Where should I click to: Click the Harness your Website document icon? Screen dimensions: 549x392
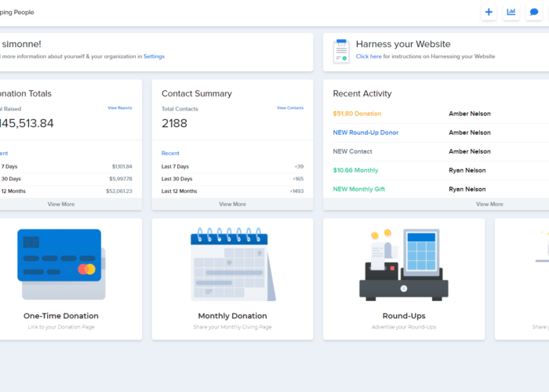[341, 52]
